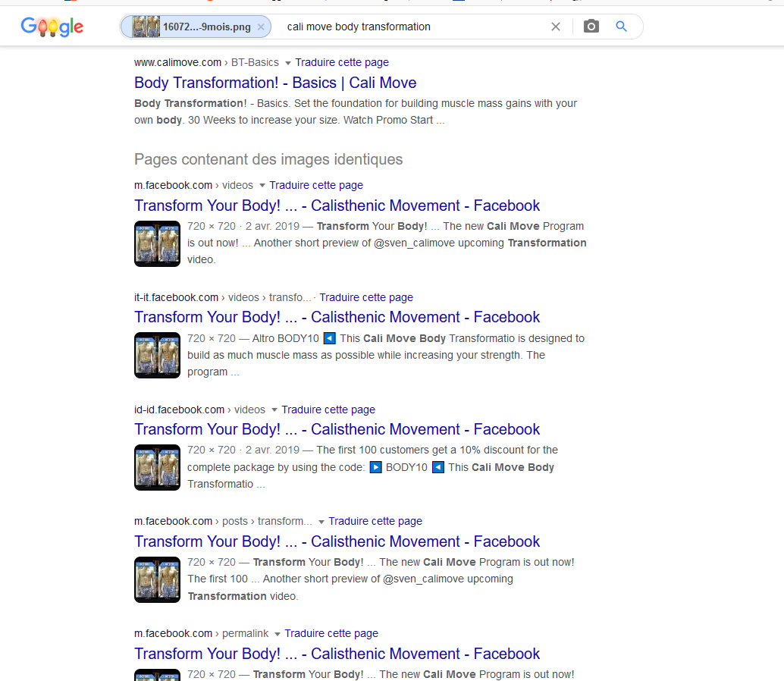Open the m.facebook.com permalink result title

tap(337, 654)
